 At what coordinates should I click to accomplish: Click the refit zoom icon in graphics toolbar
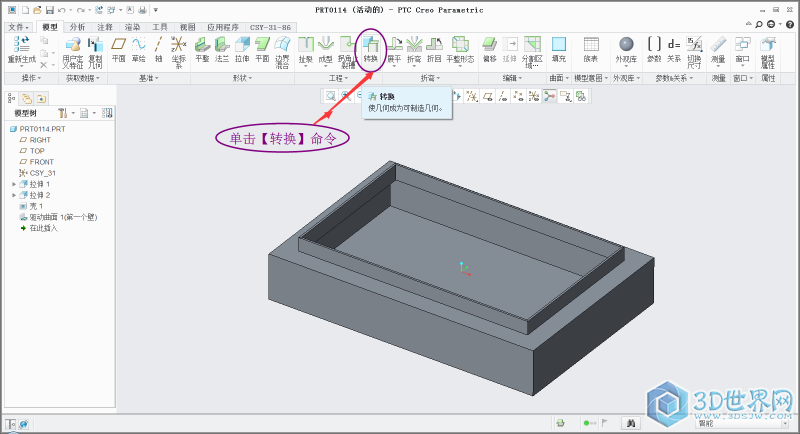pyautogui.click(x=331, y=96)
